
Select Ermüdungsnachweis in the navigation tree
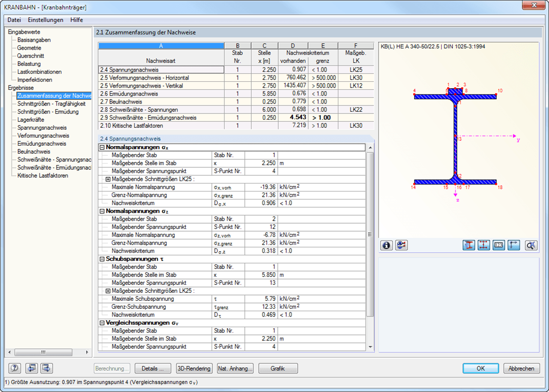click(42, 144)
